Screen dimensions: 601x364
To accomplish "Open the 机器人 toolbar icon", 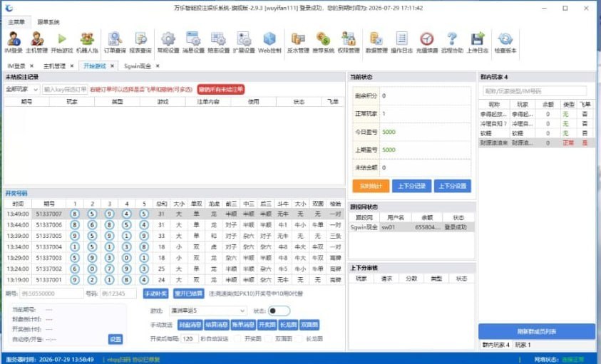I will coord(88,43).
